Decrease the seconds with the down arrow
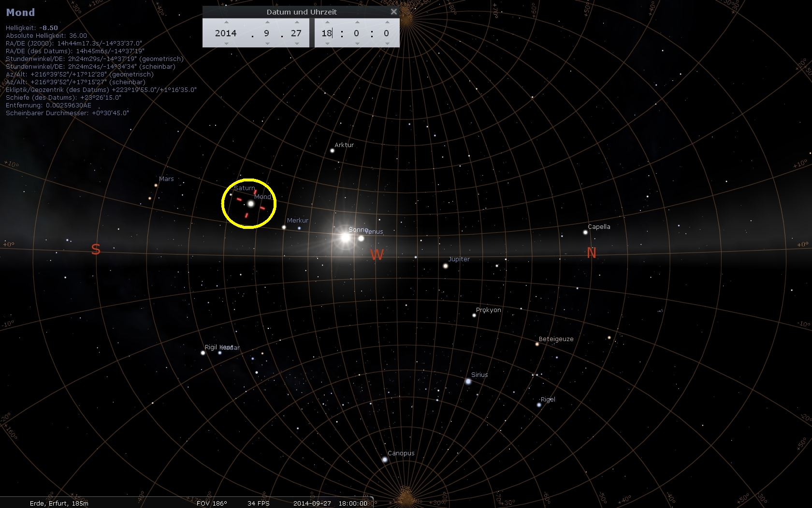This screenshot has height=508, width=812. pyautogui.click(x=387, y=44)
